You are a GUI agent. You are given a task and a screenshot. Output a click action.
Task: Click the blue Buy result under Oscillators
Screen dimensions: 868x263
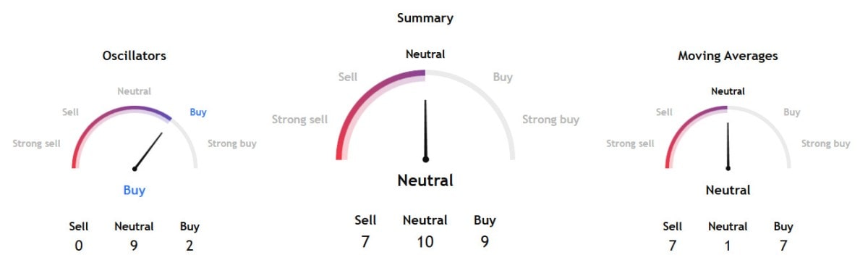135,191
